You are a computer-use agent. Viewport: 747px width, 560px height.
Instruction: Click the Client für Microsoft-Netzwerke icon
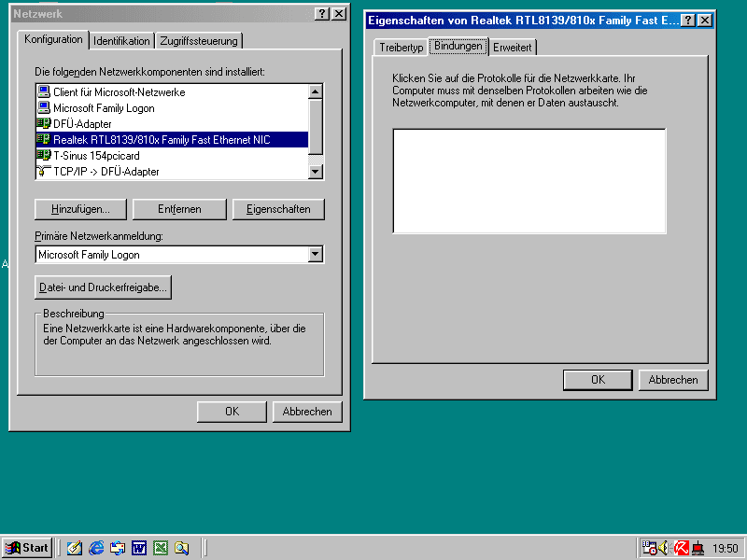pos(44,91)
